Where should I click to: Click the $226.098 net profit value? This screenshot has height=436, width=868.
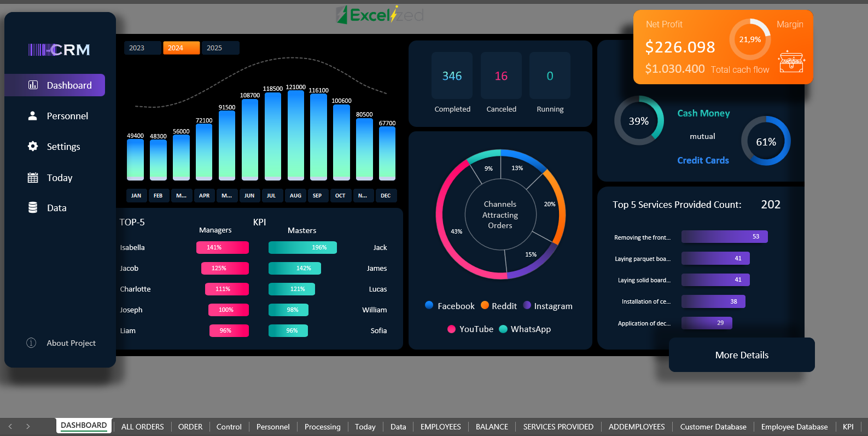click(x=680, y=47)
